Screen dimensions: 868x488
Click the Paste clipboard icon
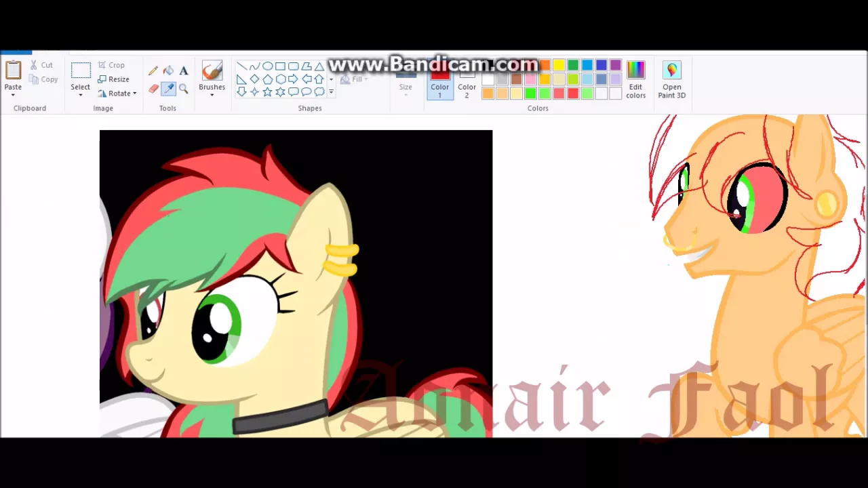(x=13, y=70)
